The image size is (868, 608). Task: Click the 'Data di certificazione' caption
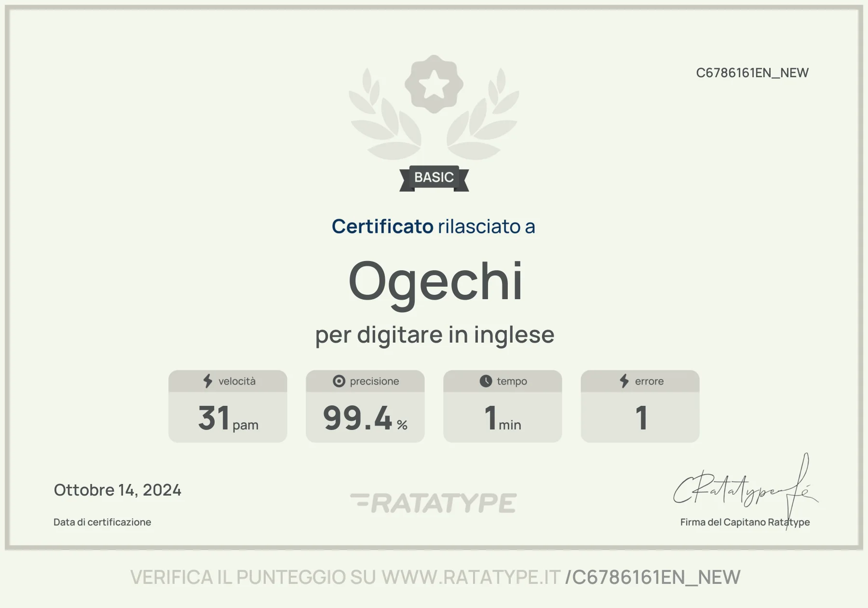[102, 522]
